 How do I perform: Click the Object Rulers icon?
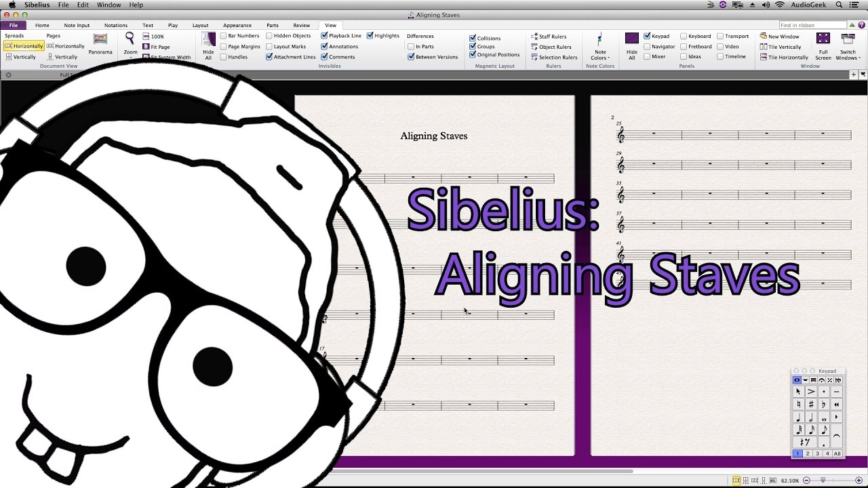point(534,47)
